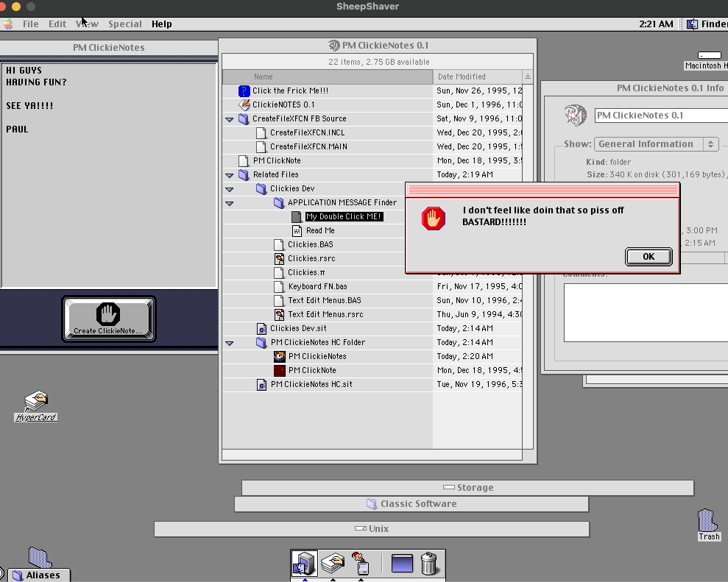The image size is (728, 582).
Task: Click OK in the alert dialog
Action: (649, 257)
